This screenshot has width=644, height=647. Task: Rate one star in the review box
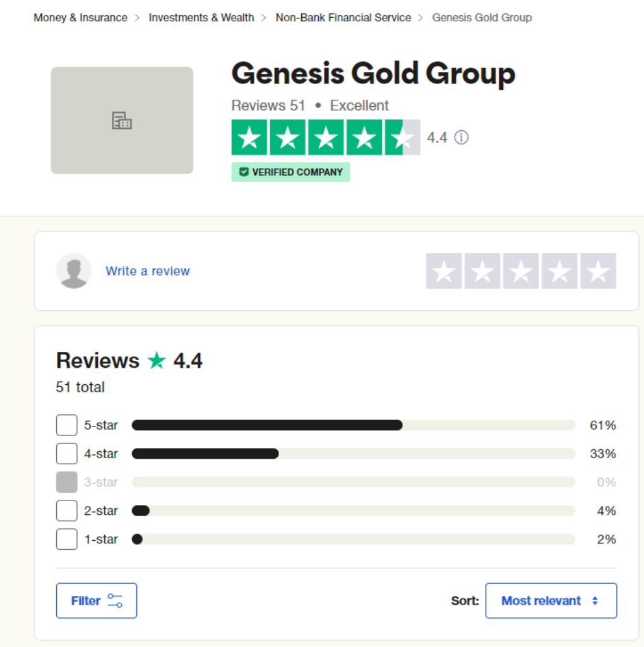[444, 271]
